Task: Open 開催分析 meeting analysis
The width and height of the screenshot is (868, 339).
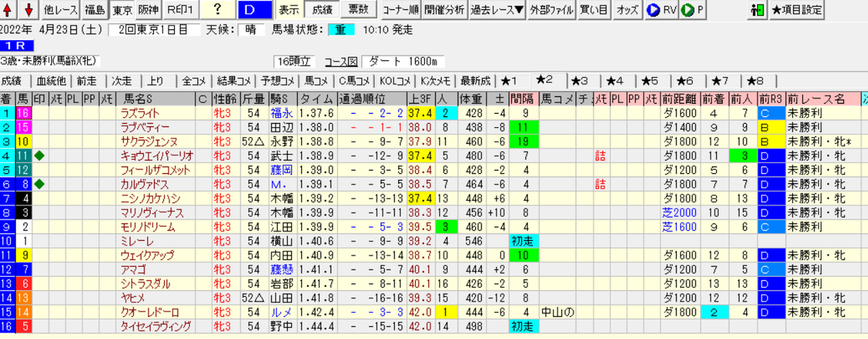Action: point(445,10)
